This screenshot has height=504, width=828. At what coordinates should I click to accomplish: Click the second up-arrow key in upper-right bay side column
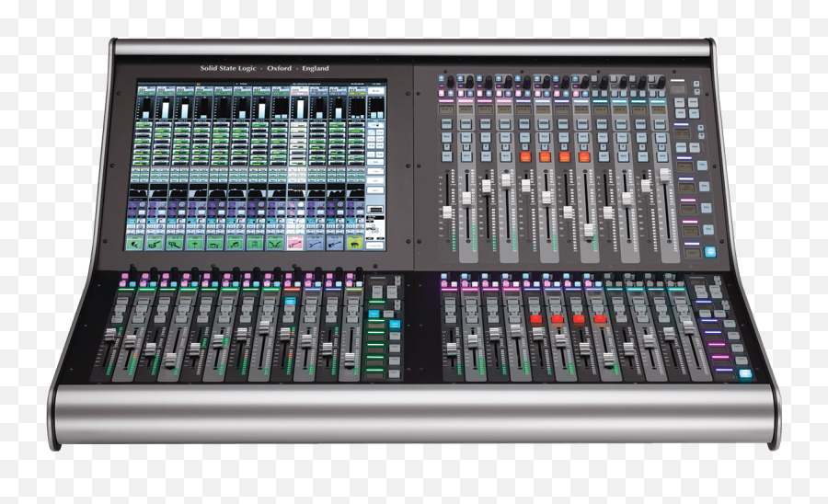coord(700,127)
